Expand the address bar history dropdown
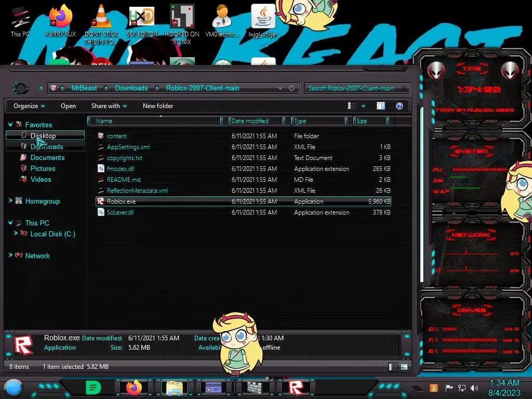The height and width of the screenshot is (399, 532). [280, 88]
